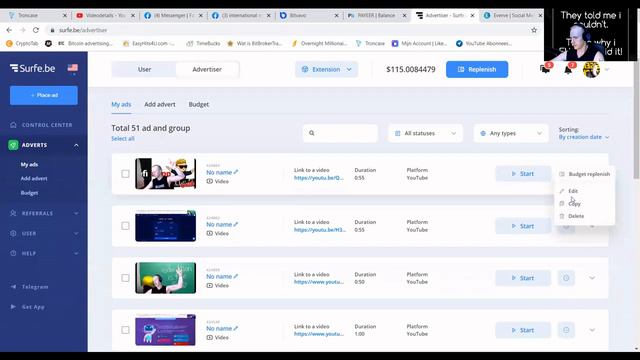Click round info icon in fourth ad row

click(x=566, y=330)
